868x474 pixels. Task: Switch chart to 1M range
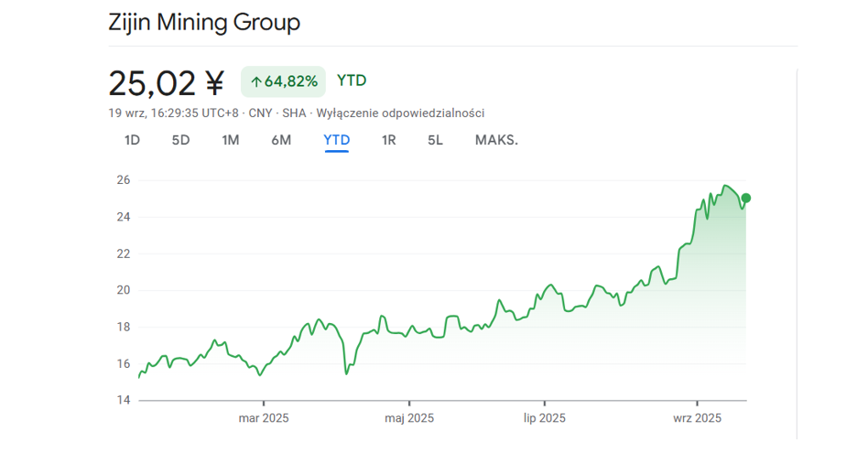click(231, 140)
